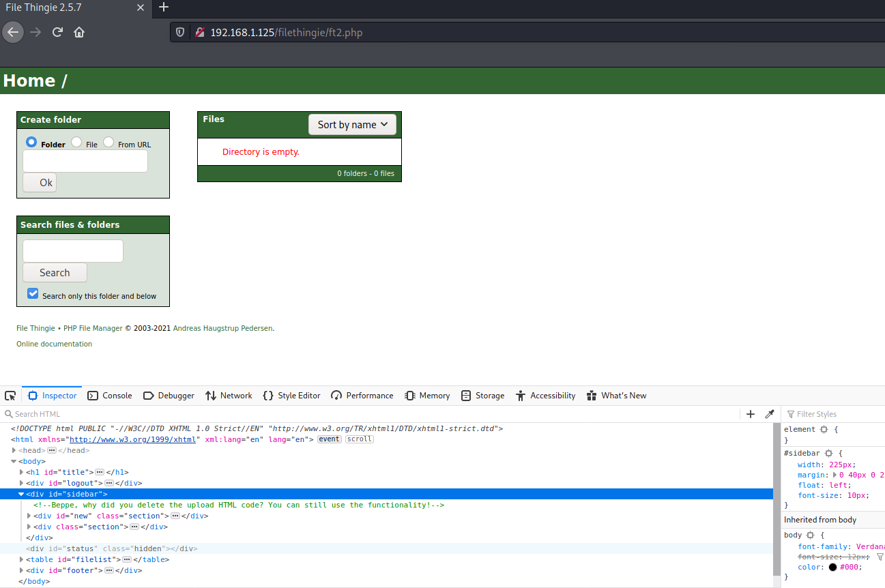
Task: Click the insecure connection lock icon
Action: click(x=199, y=32)
